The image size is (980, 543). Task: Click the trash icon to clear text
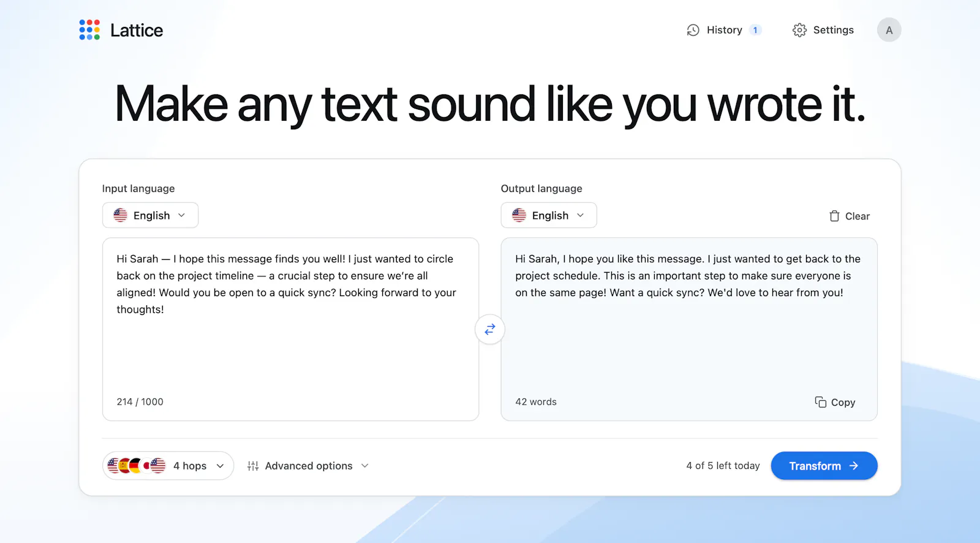[834, 216]
